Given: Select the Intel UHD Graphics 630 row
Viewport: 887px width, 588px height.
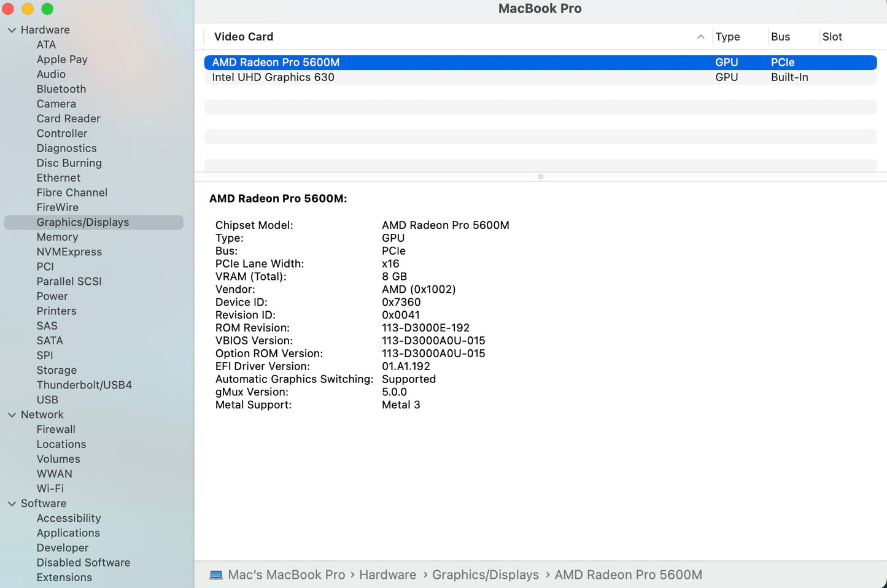Looking at the screenshot, I should tap(273, 77).
